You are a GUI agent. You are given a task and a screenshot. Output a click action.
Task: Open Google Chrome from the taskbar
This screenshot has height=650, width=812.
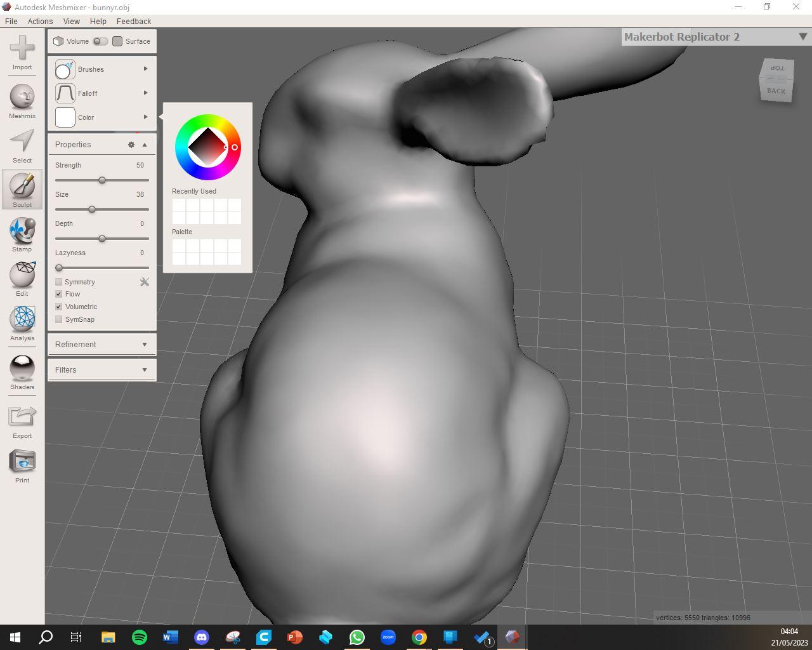coord(419,637)
